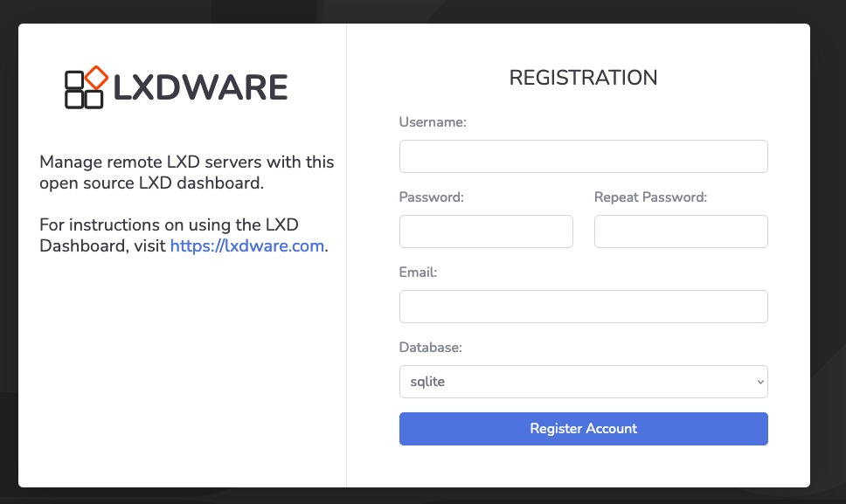846x504 pixels.
Task: Select the Repeat Password field
Action: tap(681, 231)
